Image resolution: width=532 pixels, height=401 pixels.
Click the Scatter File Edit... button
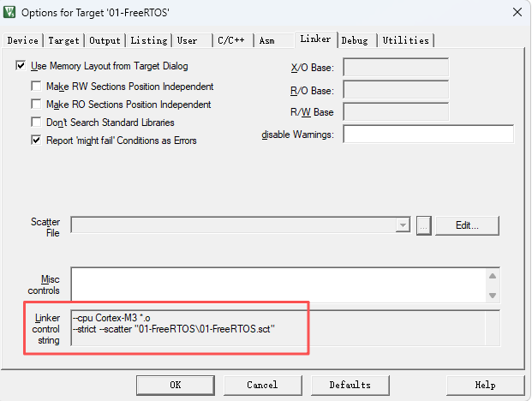pyautogui.click(x=467, y=225)
